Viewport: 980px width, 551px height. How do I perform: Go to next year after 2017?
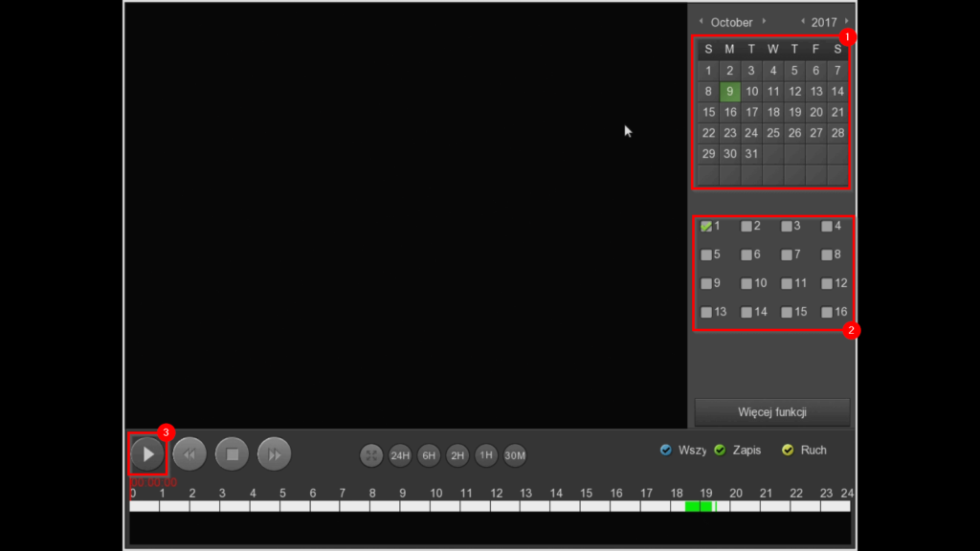(x=846, y=21)
